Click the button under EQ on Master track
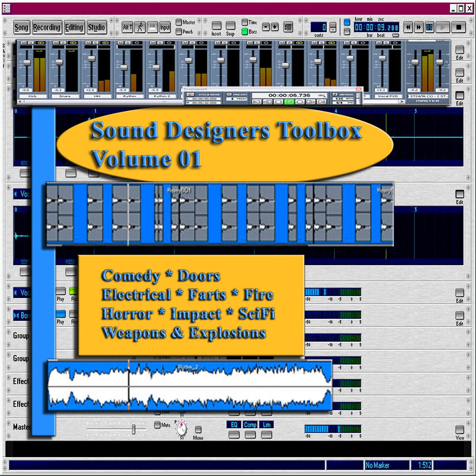This screenshot has height=476, width=476. [234, 435]
